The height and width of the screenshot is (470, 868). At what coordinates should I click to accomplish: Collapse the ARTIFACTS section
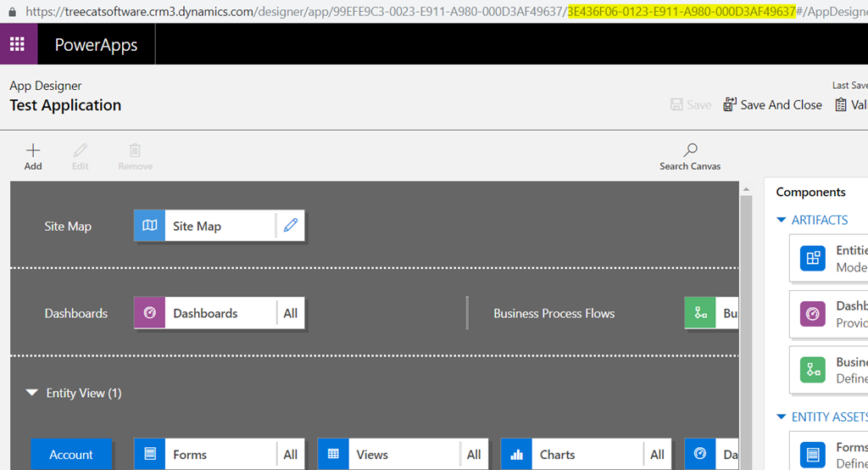click(781, 220)
